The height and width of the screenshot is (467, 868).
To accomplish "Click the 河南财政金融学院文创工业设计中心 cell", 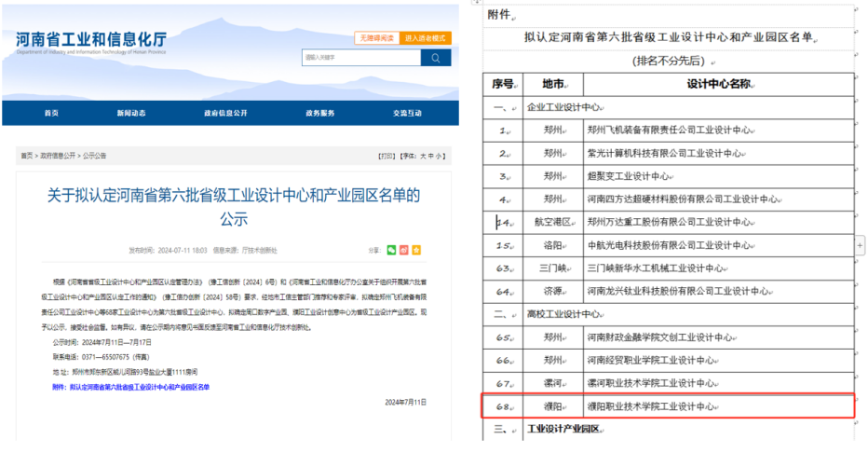I will 719,337.
